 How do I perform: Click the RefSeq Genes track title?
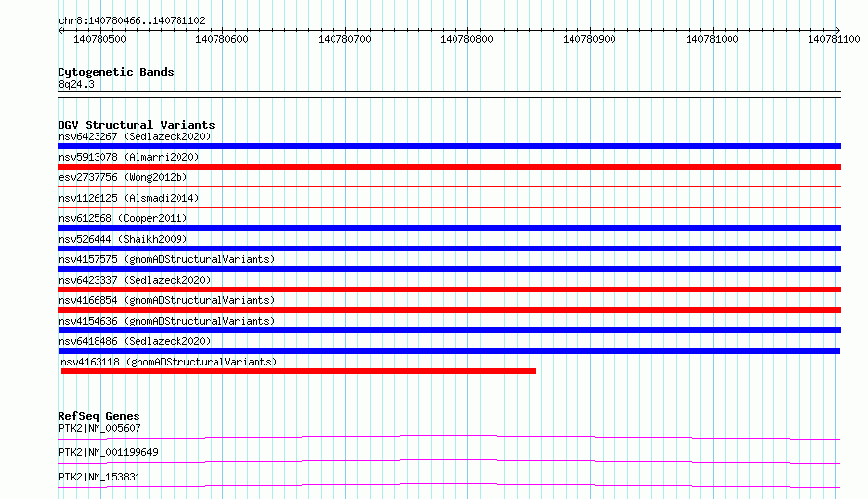point(99,416)
